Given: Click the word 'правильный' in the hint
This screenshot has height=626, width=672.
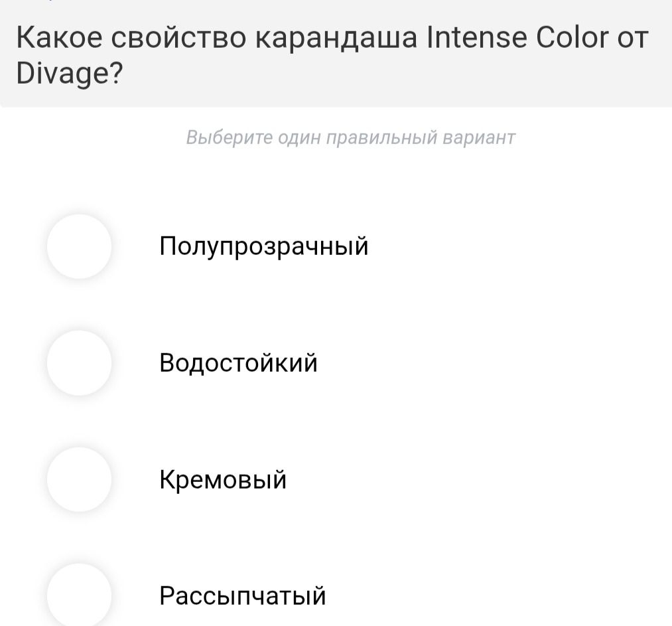Looking at the screenshot, I should (x=382, y=138).
